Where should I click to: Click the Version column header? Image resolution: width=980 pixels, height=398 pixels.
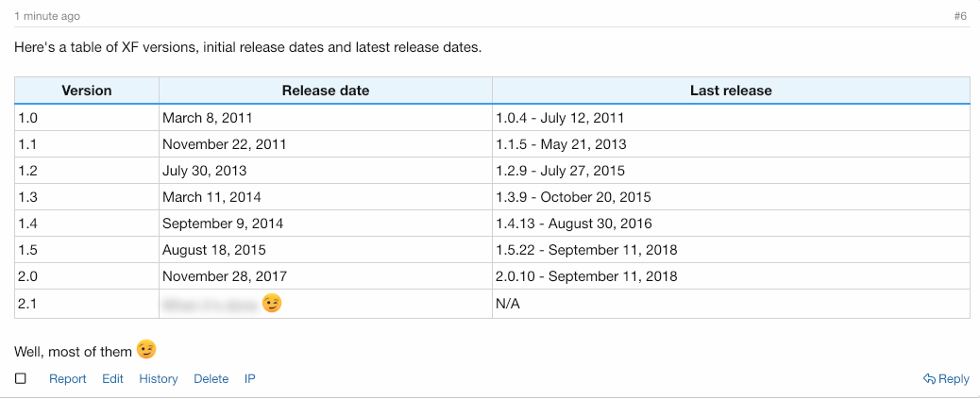click(x=87, y=91)
